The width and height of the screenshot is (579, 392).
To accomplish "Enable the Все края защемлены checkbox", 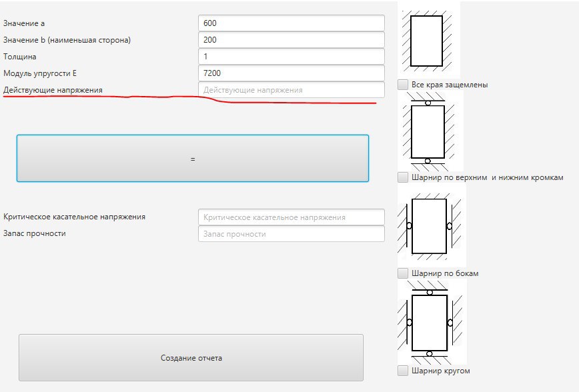I will [403, 85].
